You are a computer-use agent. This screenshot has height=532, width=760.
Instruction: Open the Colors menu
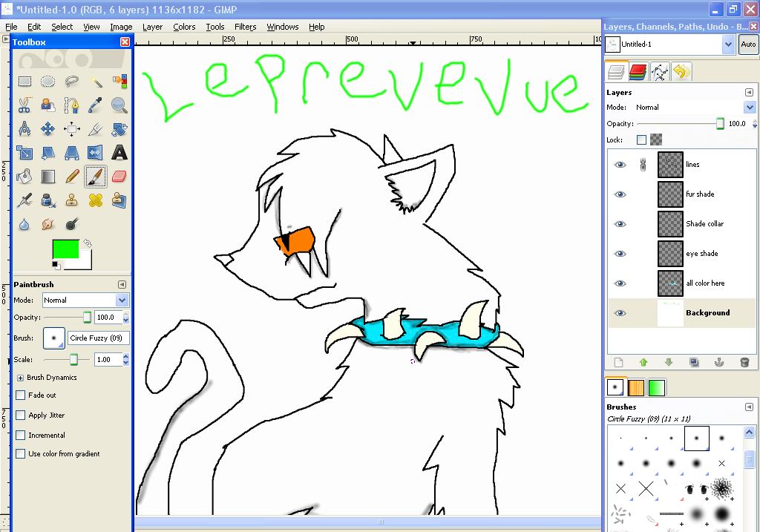pos(184,27)
